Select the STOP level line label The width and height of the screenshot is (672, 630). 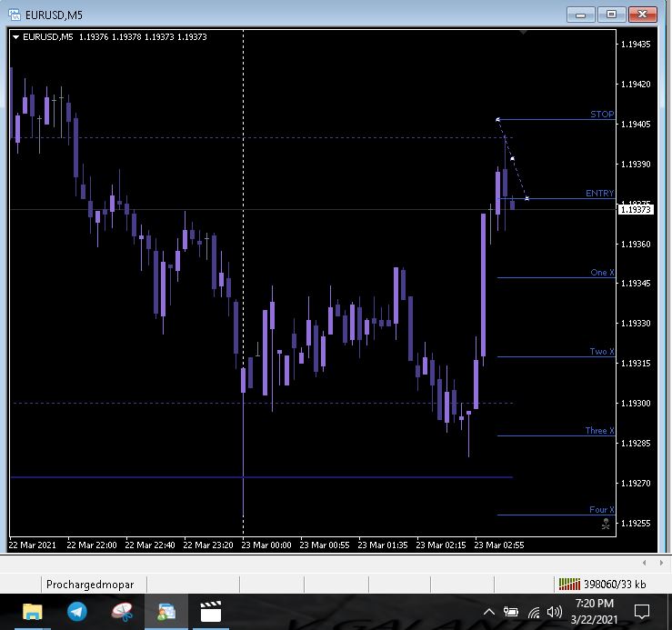[602, 114]
